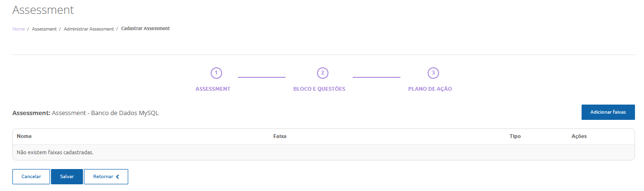Click the step 2 circle icon
This screenshot has width=644, height=191.
click(323, 73)
